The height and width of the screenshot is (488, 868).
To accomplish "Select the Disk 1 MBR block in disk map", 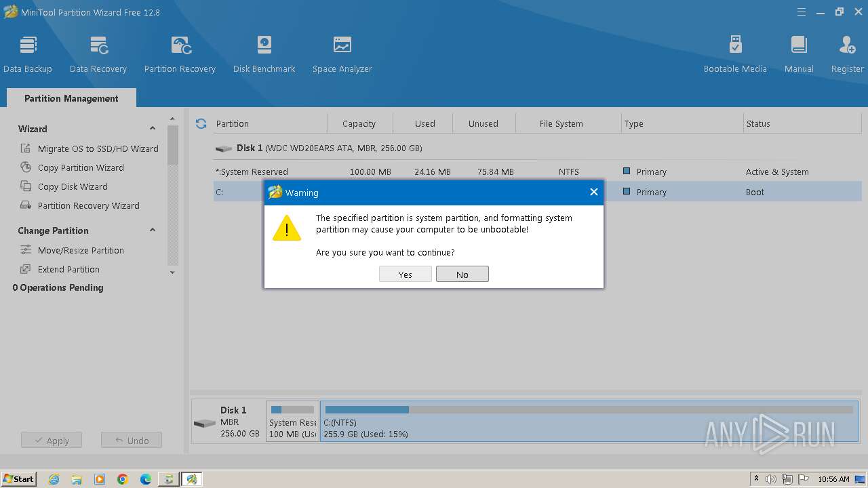I will pos(229,422).
